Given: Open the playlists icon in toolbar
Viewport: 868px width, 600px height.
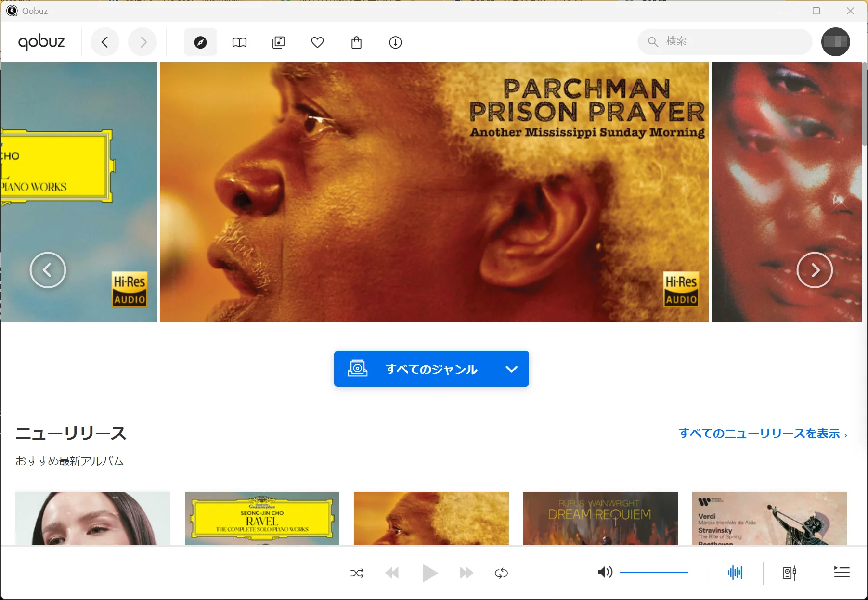Looking at the screenshot, I should (x=278, y=42).
